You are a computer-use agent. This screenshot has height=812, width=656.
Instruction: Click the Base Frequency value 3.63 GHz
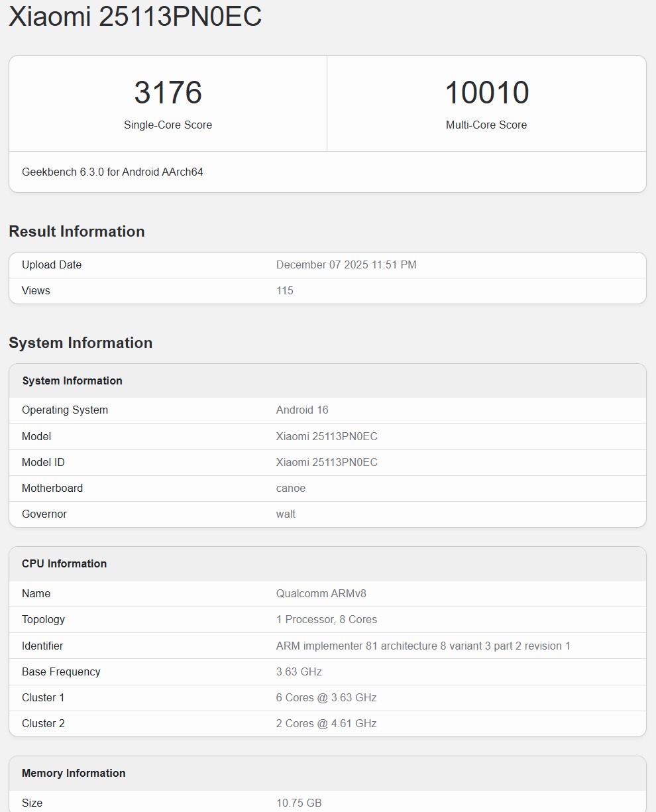[298, 671]
